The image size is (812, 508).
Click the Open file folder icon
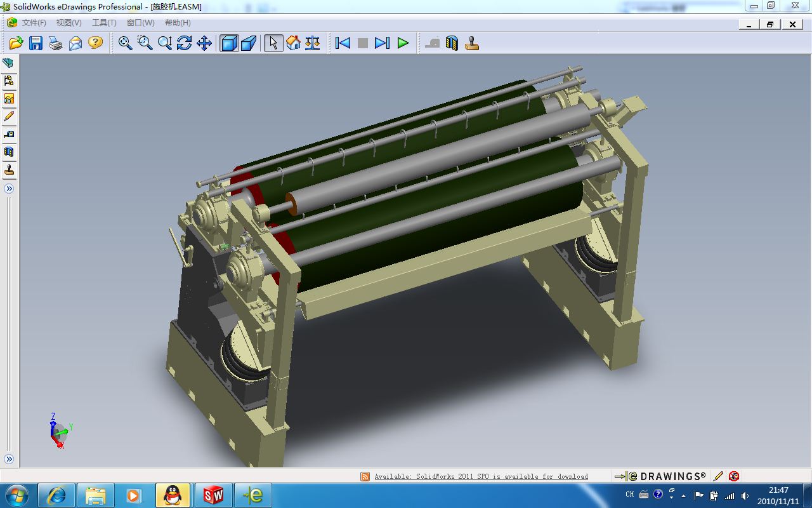16,43
